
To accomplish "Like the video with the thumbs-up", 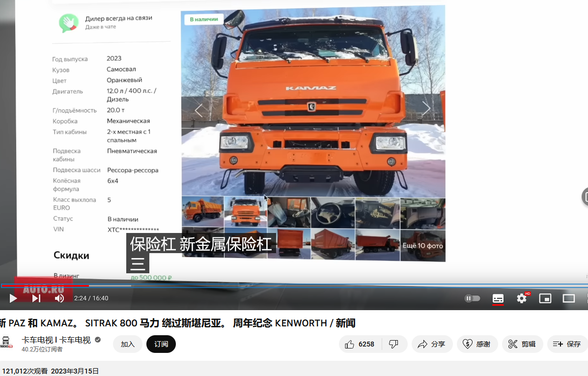I will (x=360, y=344).
